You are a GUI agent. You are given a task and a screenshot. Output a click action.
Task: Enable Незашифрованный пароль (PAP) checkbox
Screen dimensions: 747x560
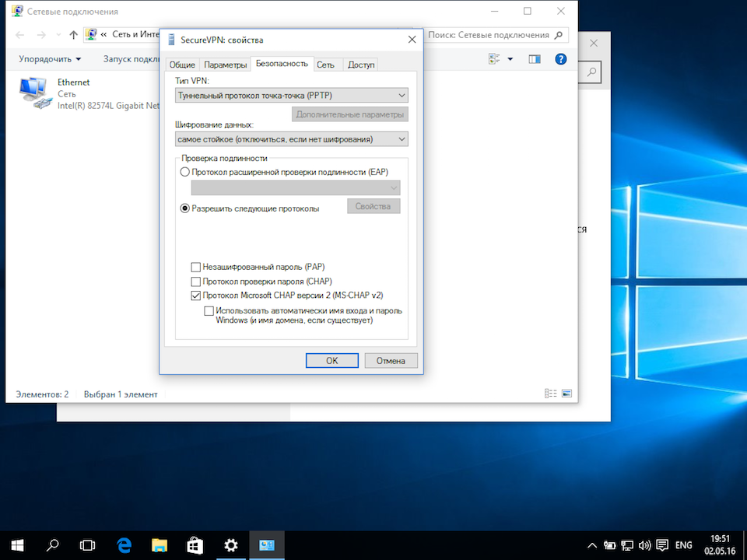[x=195, y=267]
